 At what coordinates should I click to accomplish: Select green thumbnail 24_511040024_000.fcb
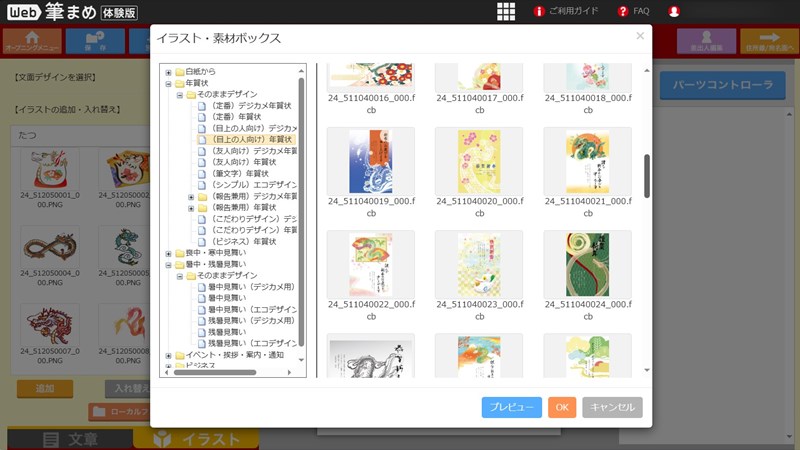pyautogui.click(x=588, y=265)
